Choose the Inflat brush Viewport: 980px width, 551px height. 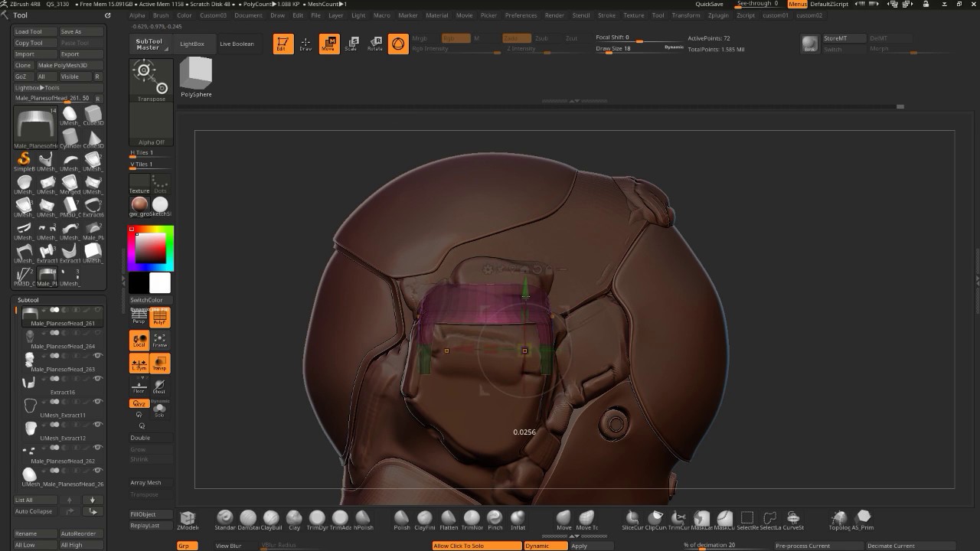click(x=518, y=520)
